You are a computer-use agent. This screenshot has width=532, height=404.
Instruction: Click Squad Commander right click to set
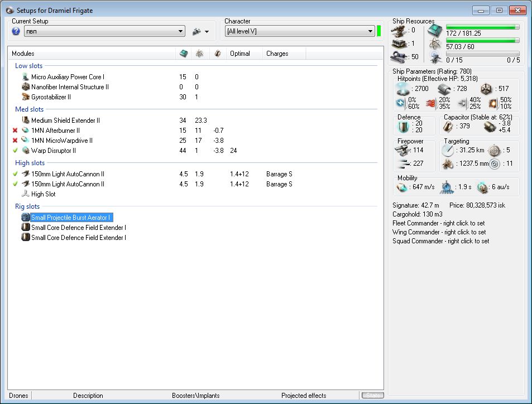(x=441, y=241)
